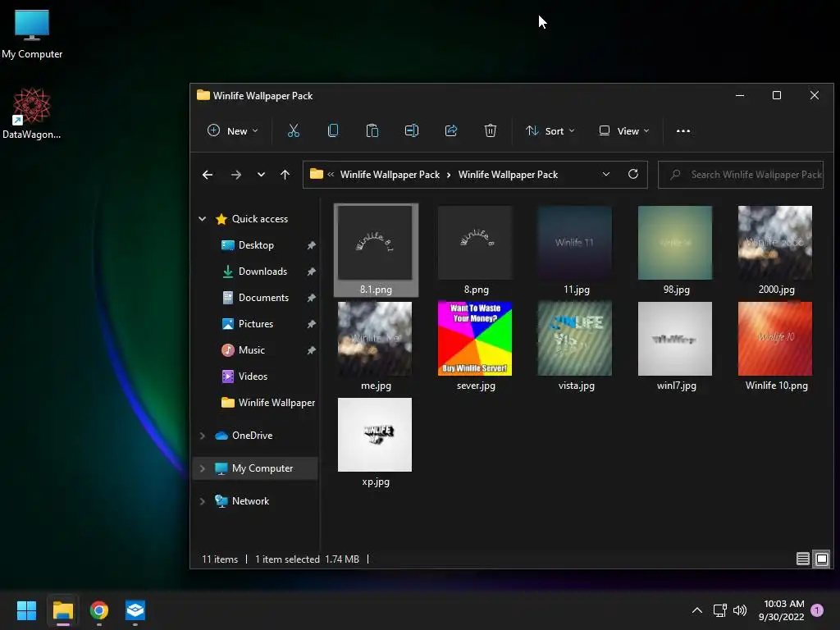
Task: Launch Chrome from the taskbar
Action: (99, 610)
